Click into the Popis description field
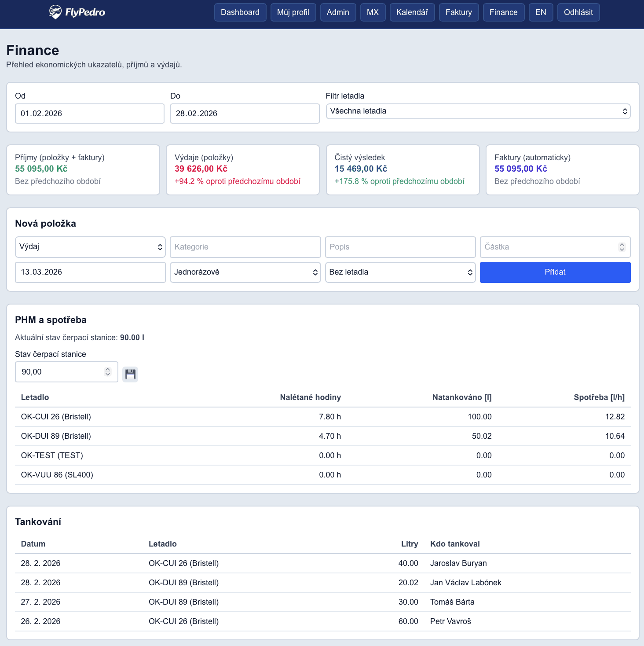This screenshot has height=646, width=644. pos(400,247)
